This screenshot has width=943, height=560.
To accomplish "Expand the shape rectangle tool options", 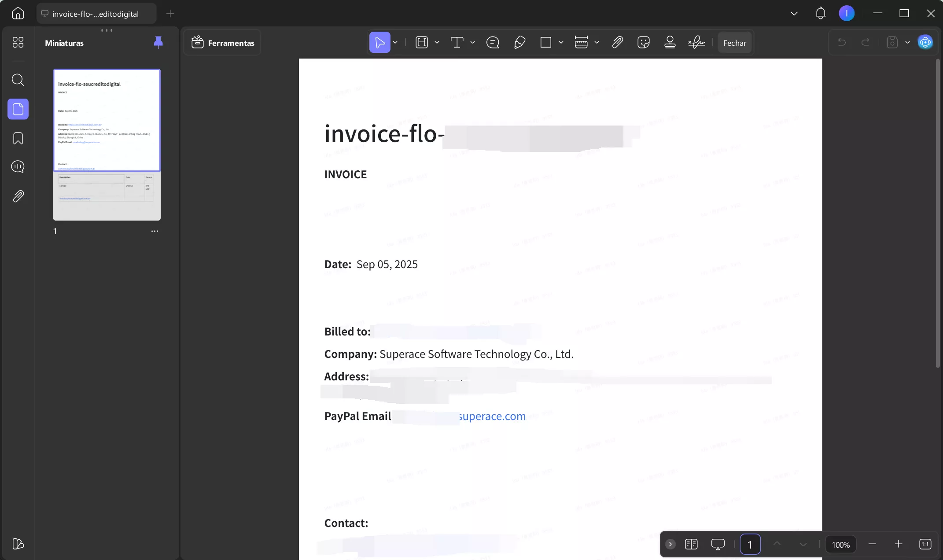I will [561, 43].
